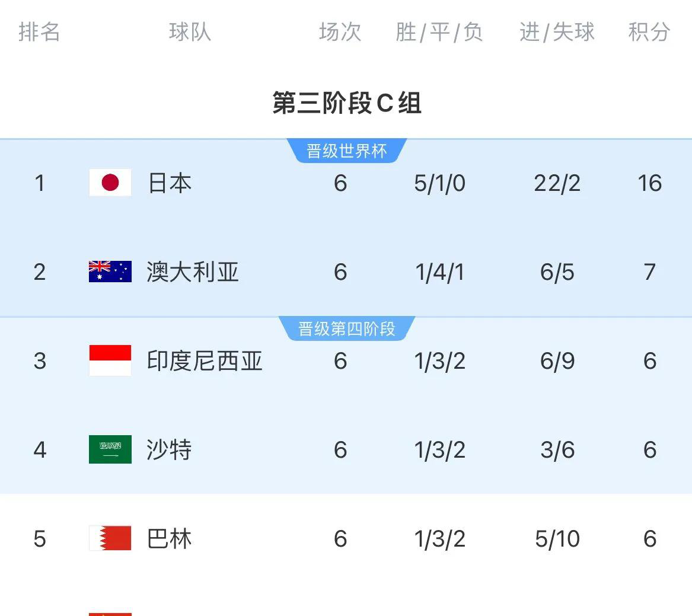Tap the Saudi Arabia flag icon
The image size is (692, 616).
110,449
